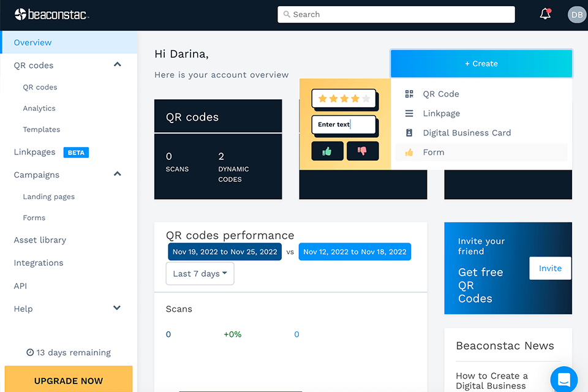Open the DB user avatar menu
Viewport: 588px width, 392px height.
pyautogui.click(x=577, y=15)
